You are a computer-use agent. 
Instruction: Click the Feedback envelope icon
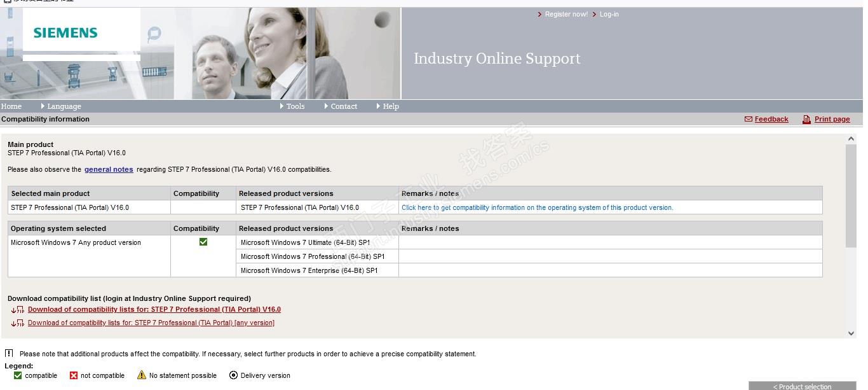(749, 119)
